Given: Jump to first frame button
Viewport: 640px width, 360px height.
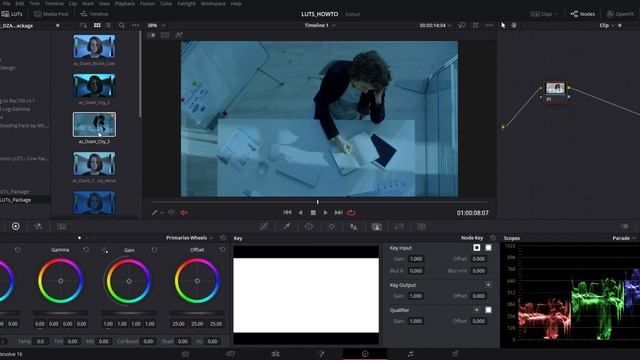Looking at the screenshot, I should pos(287,213).
